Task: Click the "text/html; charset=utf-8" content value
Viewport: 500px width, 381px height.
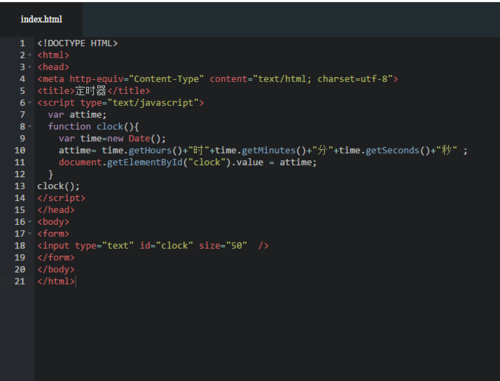Action: point(322,79)
